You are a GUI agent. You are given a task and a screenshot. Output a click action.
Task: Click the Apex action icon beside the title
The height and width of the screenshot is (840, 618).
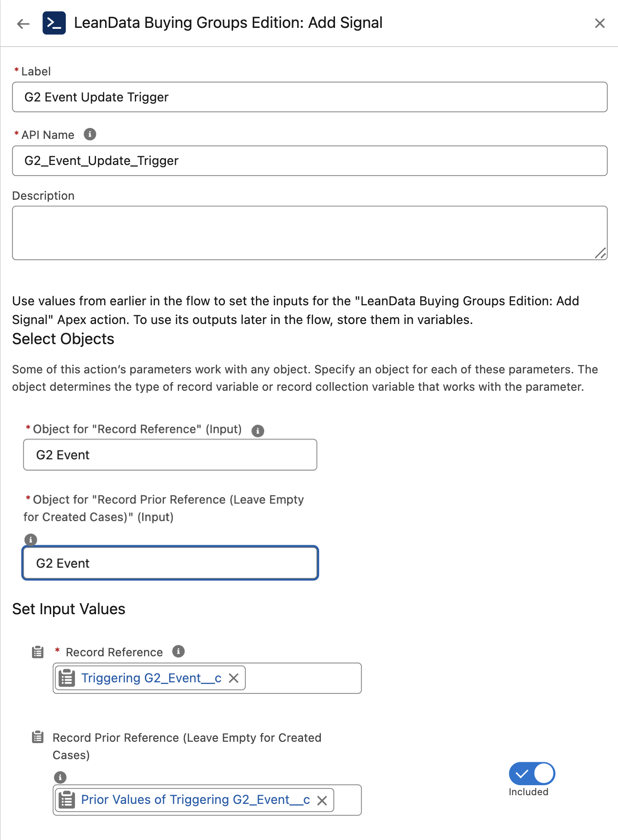click(54, 23)
